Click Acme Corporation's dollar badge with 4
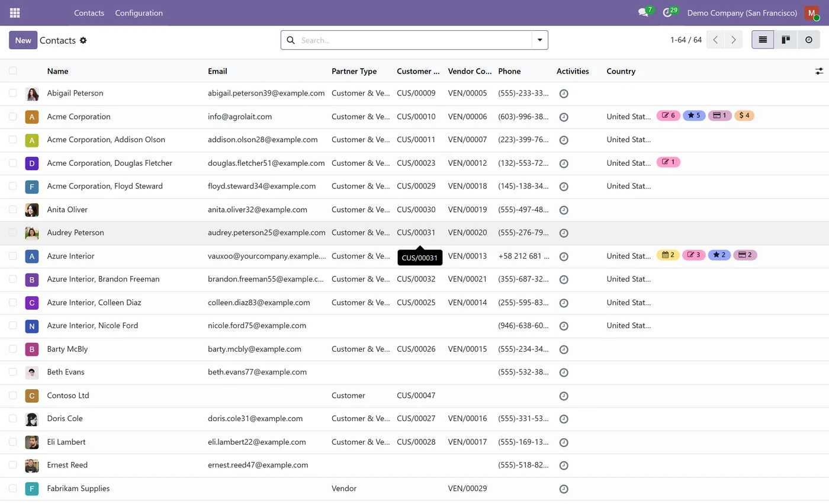The image size is (829, 504). 744,115
